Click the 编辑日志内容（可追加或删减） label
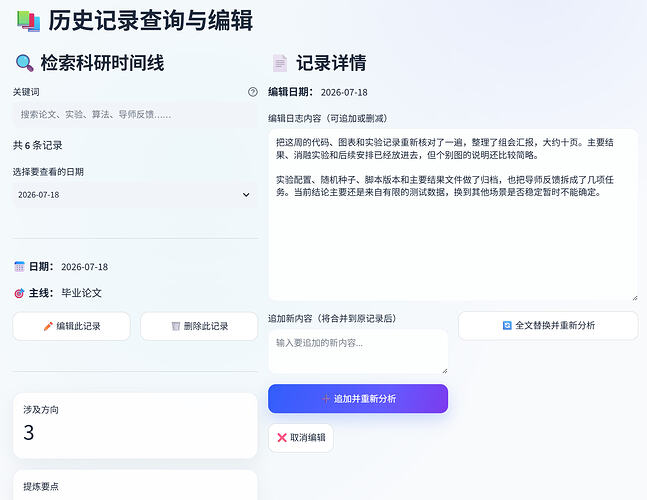Viewport: 647px width, 500px height. click(328, 119)
